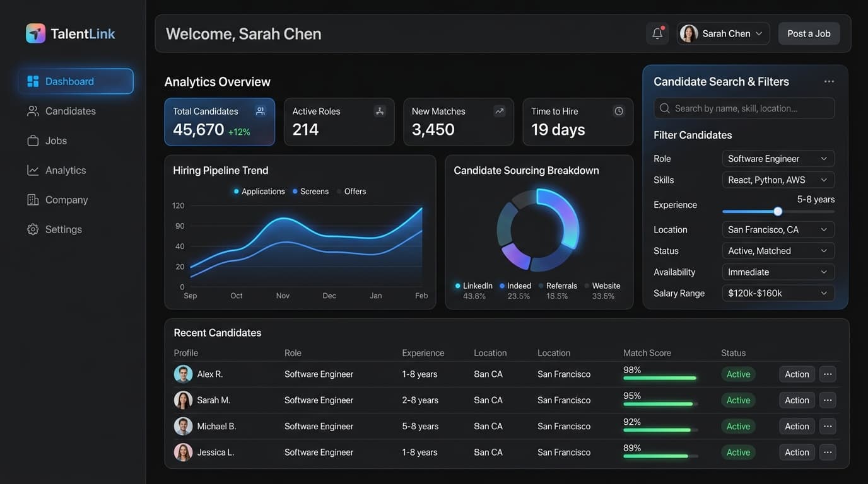868x484 pixels.
Task: Click the Active Roles card icon
Action: (x=380, y=111)
